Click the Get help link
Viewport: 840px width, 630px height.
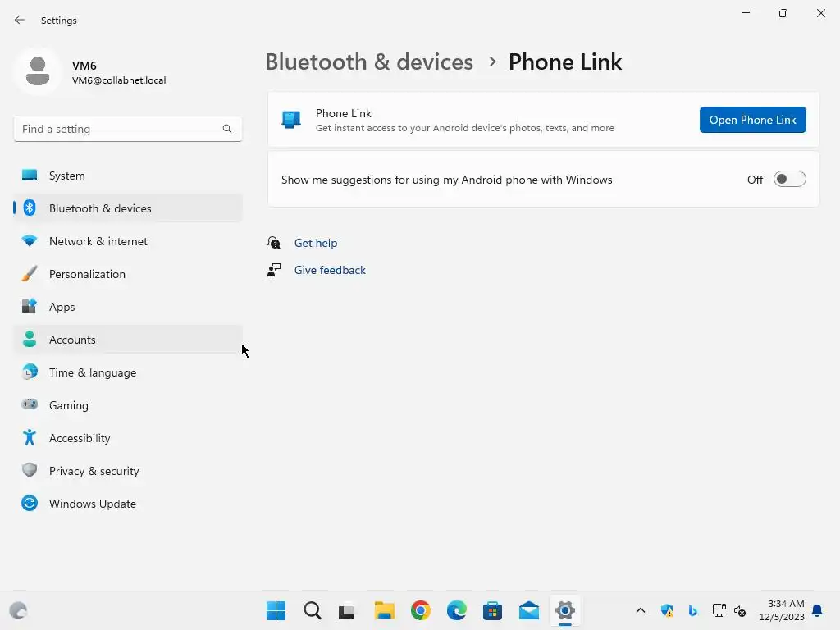tap(316, 243)
